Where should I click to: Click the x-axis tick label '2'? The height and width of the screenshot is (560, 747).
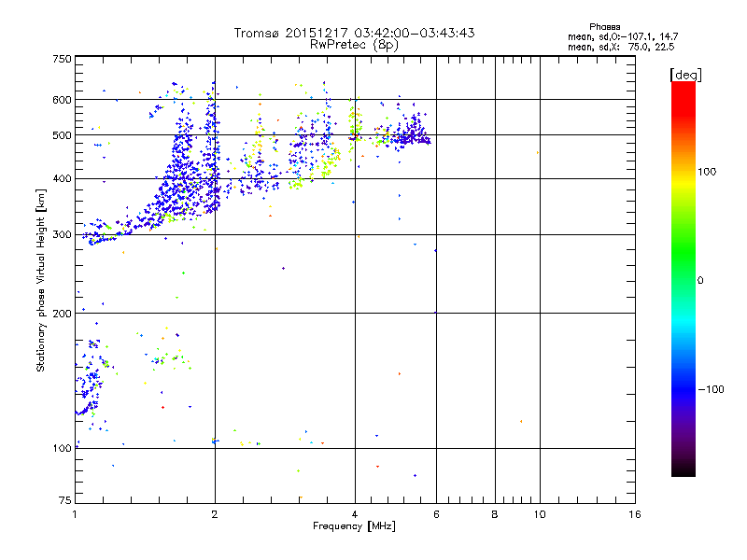215,514
